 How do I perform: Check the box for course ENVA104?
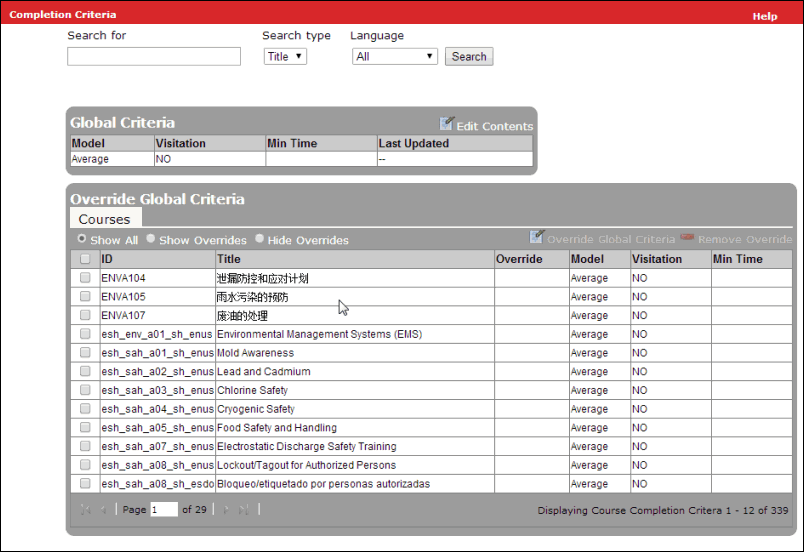click(x=85, y=278)
